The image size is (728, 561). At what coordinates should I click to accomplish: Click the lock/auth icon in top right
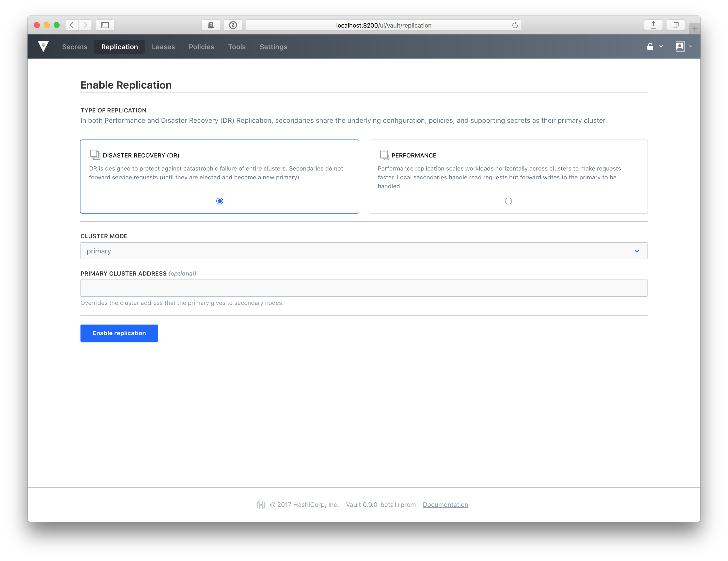tap(649, 47)
